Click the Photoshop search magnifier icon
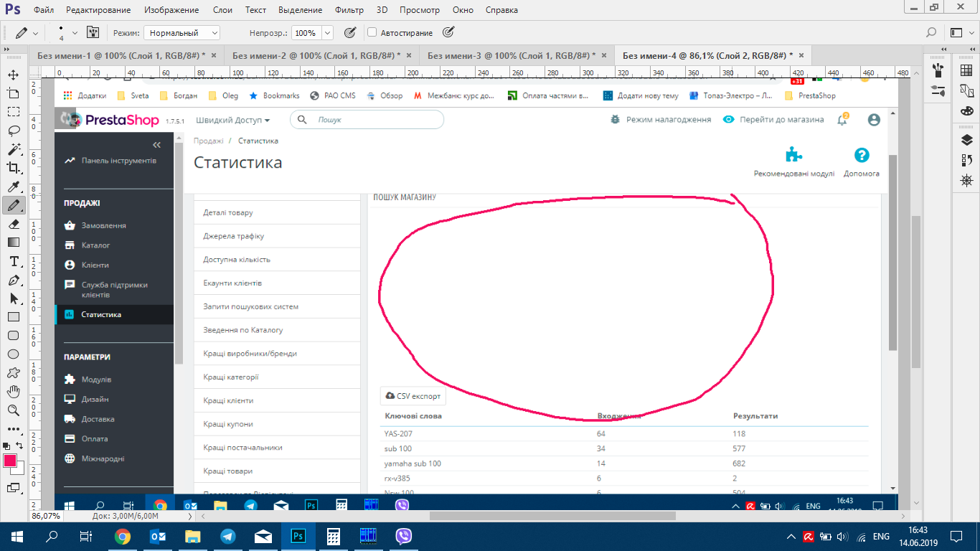 click(931, 32)
